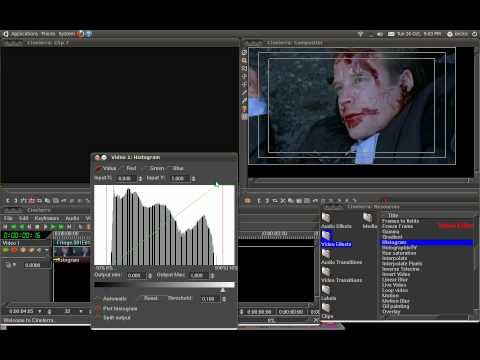Image resolution: width=480 pixels, height=360 pixels.
Task: Click the red overwrite button in Viewer toolbar
Action: tap(31, 200)
